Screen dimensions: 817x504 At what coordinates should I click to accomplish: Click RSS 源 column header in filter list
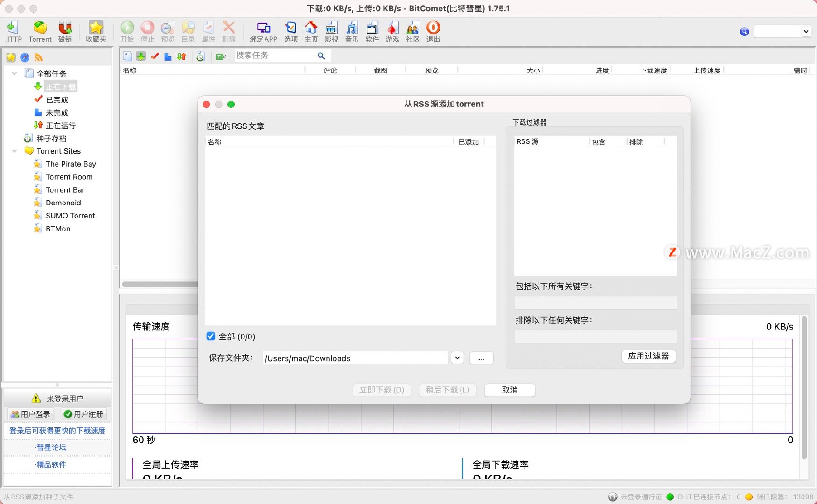pos(552,141)
